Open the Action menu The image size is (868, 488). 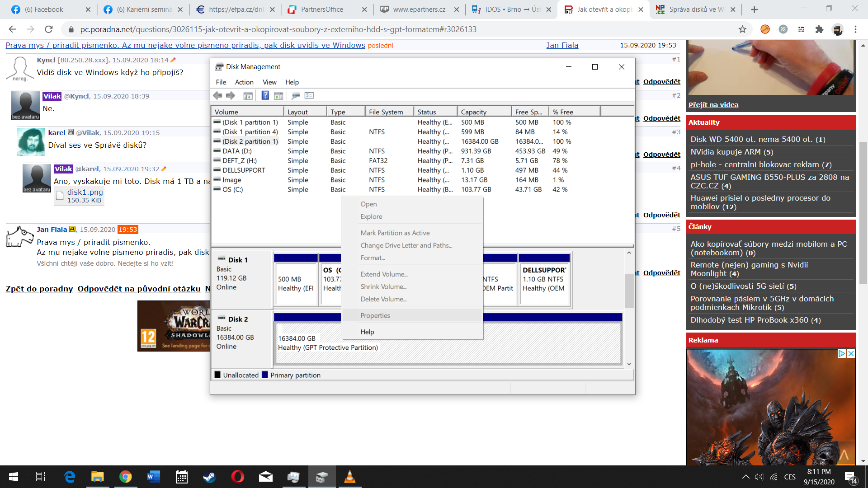[244, 82]
